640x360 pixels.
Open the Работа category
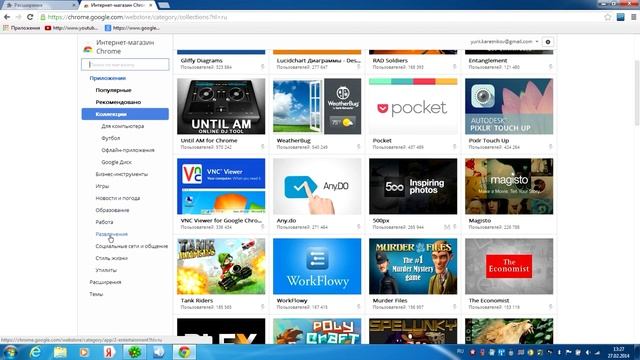[104, 222]
